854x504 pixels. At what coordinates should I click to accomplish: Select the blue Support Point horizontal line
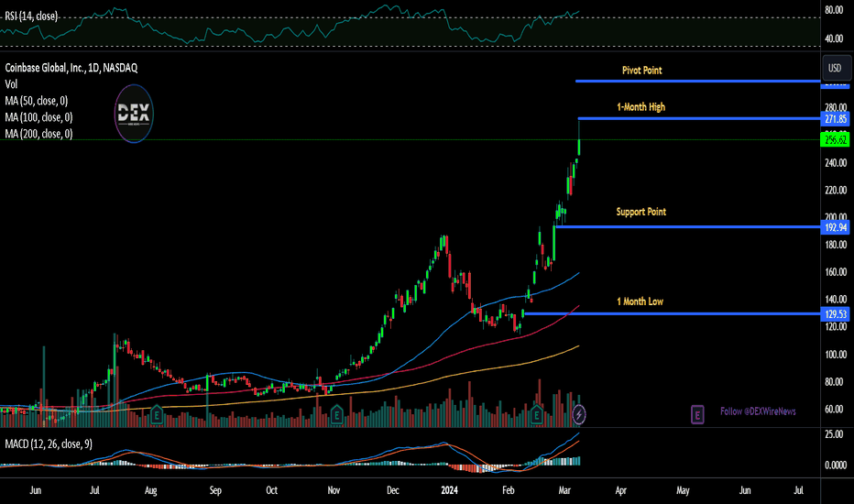[x=688, y=226]
